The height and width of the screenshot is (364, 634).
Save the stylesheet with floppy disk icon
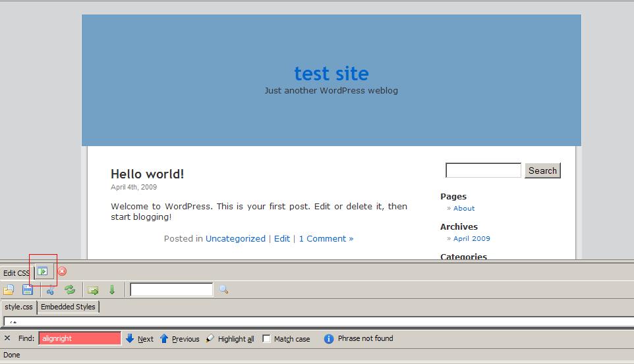(28, 290)
